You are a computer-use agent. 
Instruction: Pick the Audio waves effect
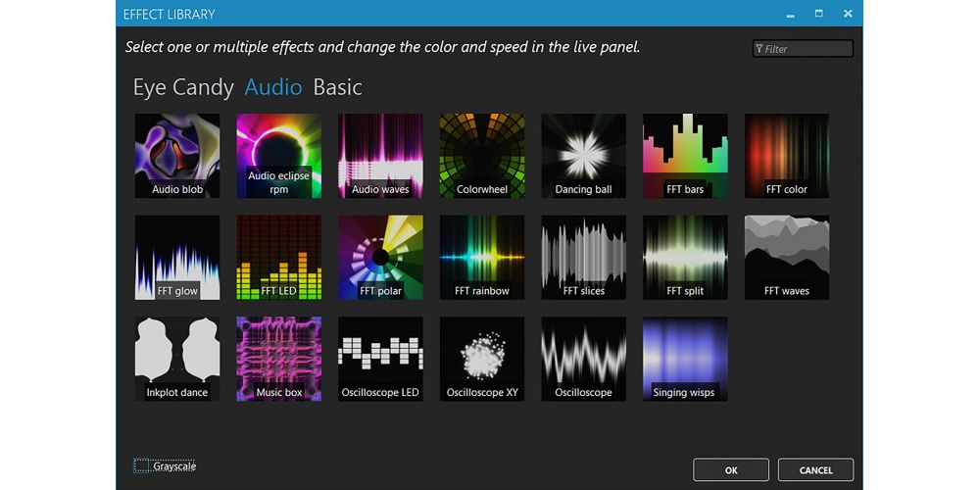[380, 156]
